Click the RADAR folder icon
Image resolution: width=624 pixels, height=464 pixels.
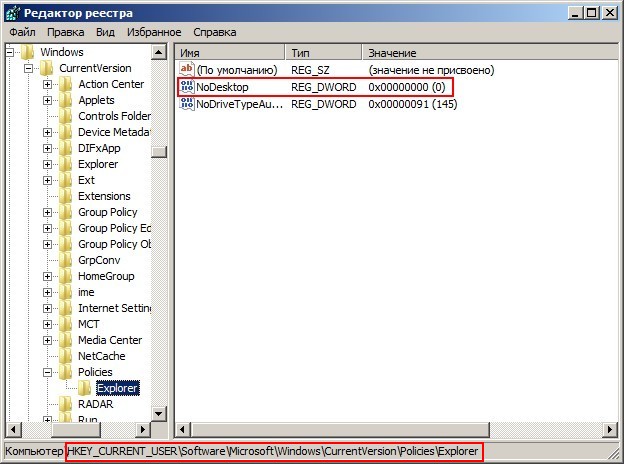[67, 404]
